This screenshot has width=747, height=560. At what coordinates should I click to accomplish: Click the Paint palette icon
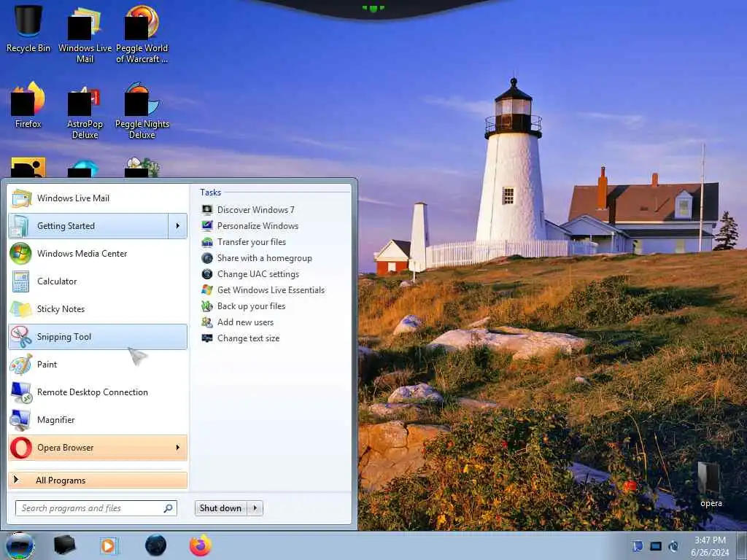21,365
